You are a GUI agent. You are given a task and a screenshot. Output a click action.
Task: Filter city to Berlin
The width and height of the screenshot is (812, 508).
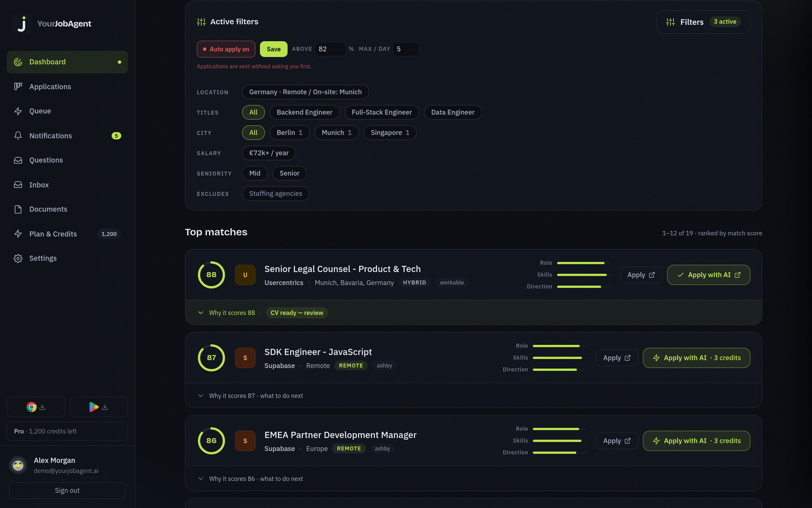click(289, 133)
